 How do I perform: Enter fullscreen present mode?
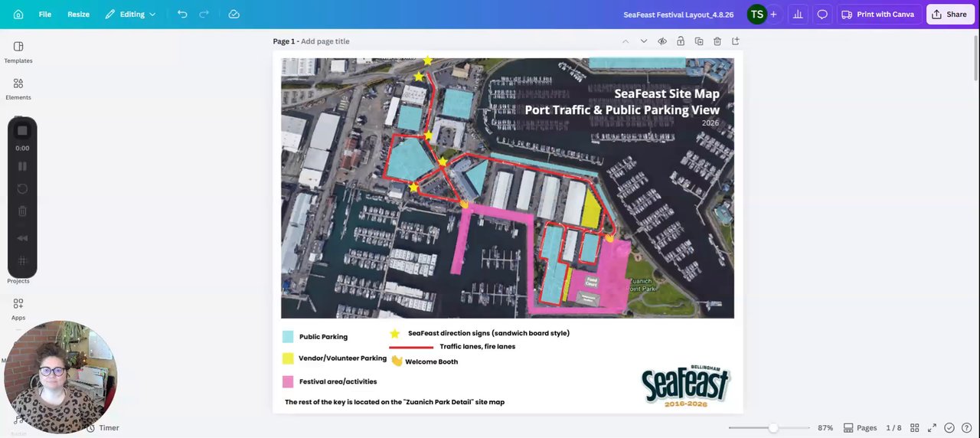point(932,428)
